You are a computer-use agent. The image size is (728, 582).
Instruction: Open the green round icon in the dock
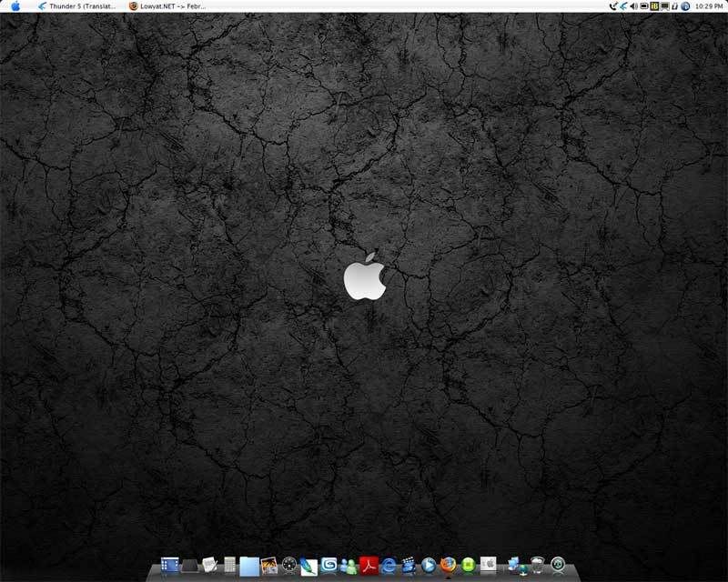469,566
